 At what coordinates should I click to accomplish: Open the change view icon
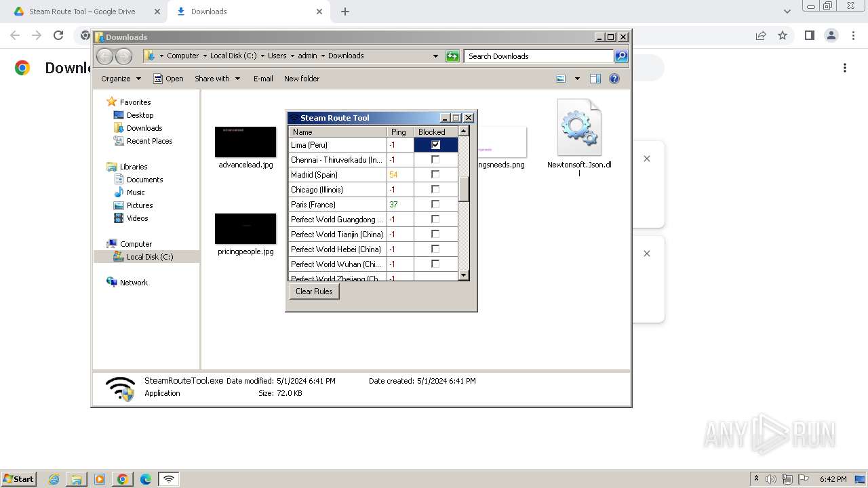tap(561, 79)
